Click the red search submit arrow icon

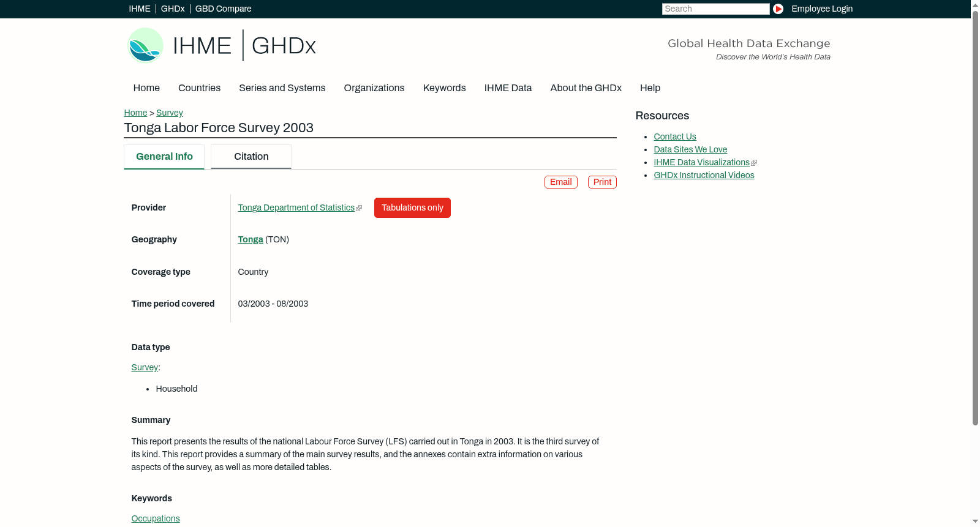pyautogui.click(x=778, y=9)
